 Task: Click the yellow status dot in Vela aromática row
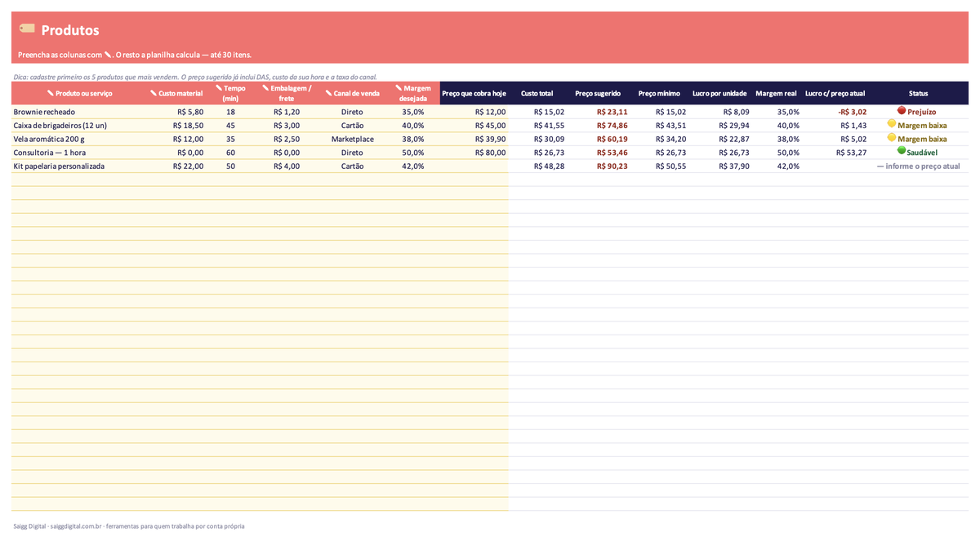pyautogui.click(x=892, y=138)
